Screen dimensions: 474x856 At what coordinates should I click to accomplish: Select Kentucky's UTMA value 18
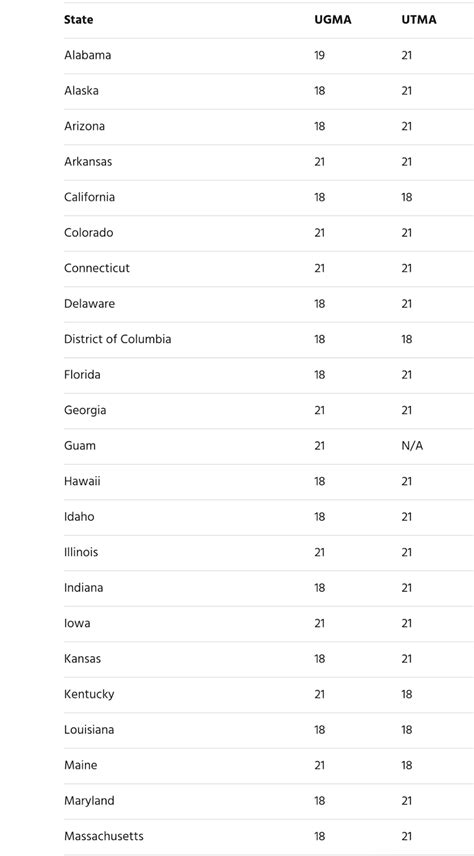[x=407, y=694]
